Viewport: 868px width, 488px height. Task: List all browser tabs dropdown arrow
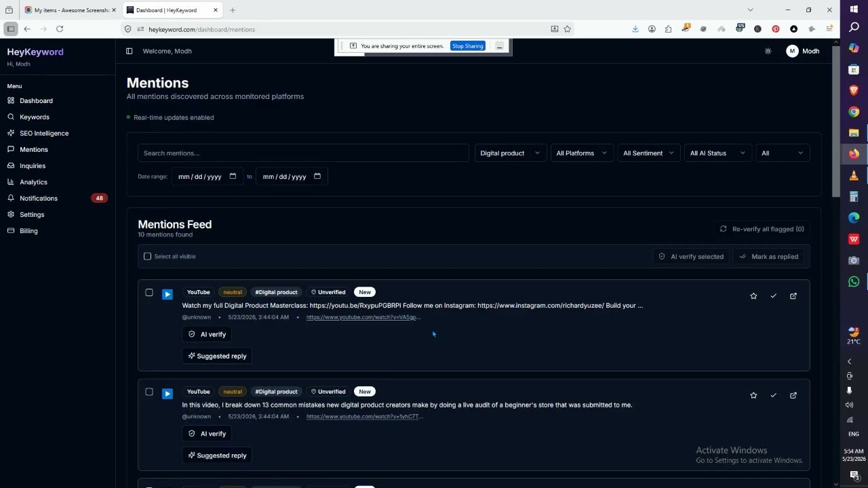pyautogui.click(x=750, y=10)
